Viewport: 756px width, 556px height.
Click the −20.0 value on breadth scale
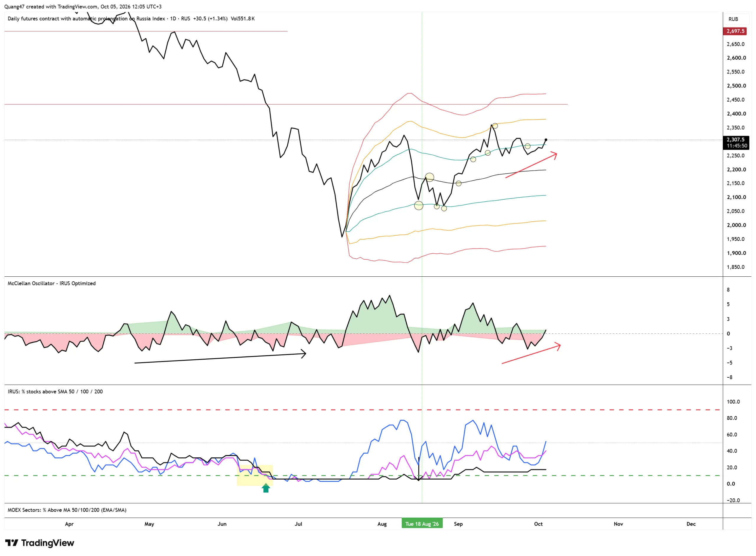coord(733,500)
